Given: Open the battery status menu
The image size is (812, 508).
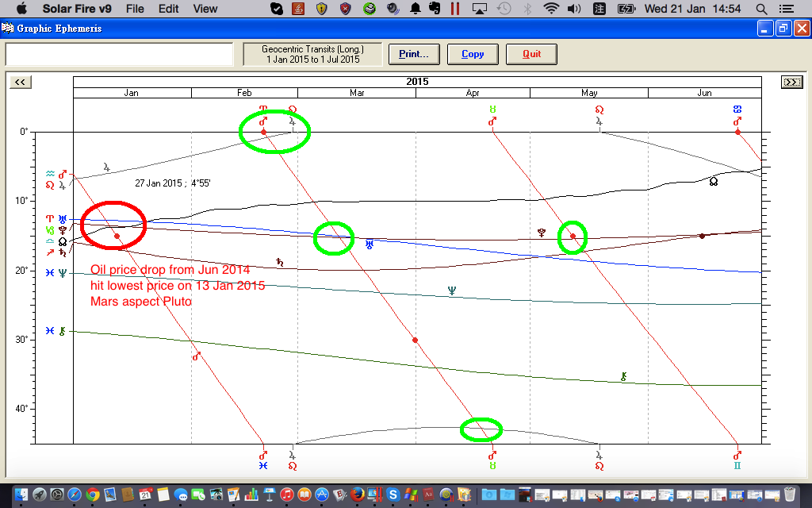Looking at the screenshot, I should 626,8.
